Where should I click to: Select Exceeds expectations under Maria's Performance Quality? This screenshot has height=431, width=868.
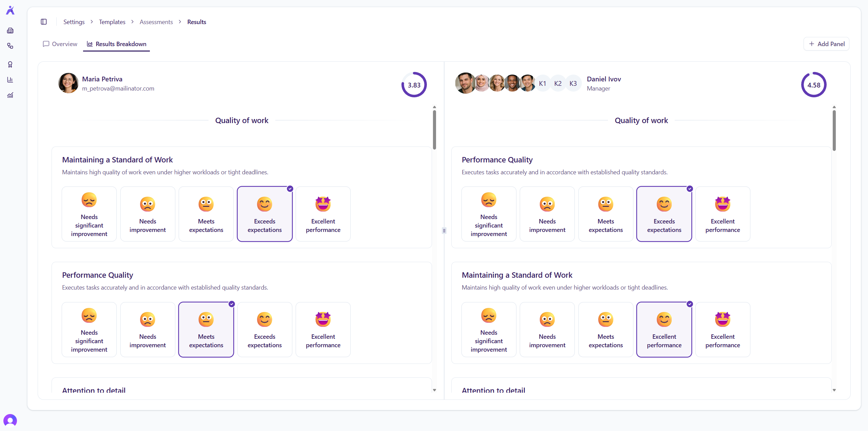click(x=265, y=330)
